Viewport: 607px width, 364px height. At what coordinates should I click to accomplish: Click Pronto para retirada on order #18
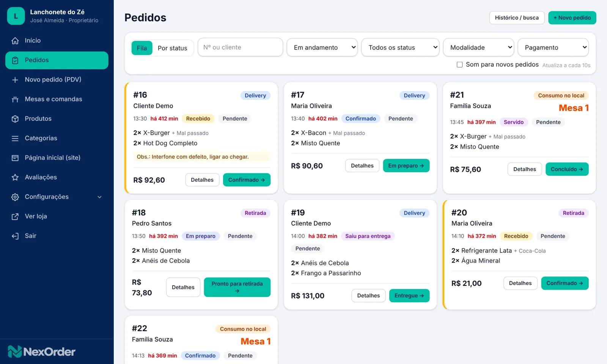point(237,287)
